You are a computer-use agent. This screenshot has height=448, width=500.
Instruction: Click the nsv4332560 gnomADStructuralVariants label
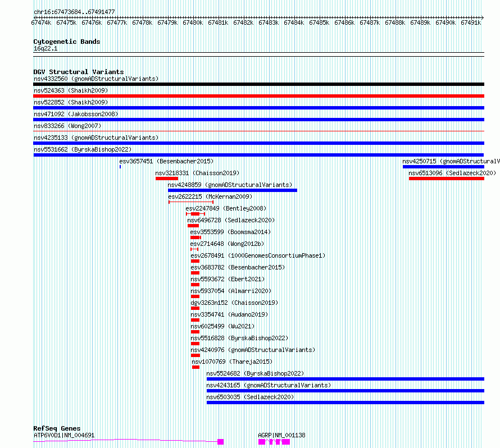pos(96,79)
